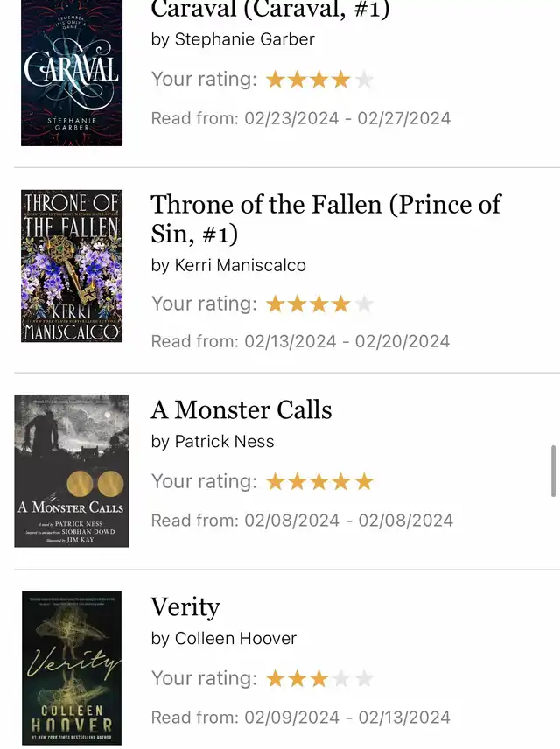Rate Verity four stars

coord(342,679)
